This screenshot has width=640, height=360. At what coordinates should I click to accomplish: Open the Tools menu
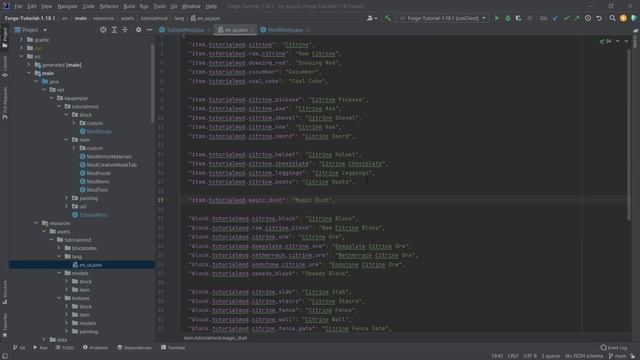[160, 6]
